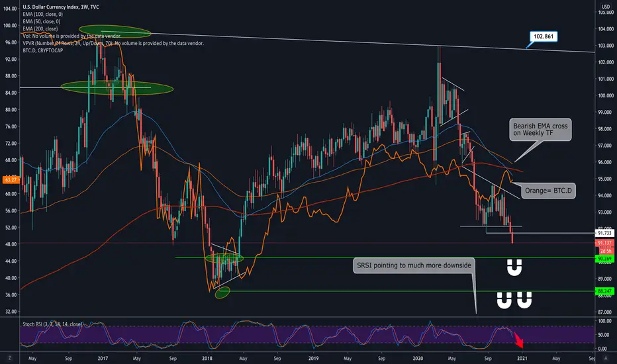Click the 2020 label on time axis
Image resolution: width=617 pixels, height=364 pixels.
(418, 359)
